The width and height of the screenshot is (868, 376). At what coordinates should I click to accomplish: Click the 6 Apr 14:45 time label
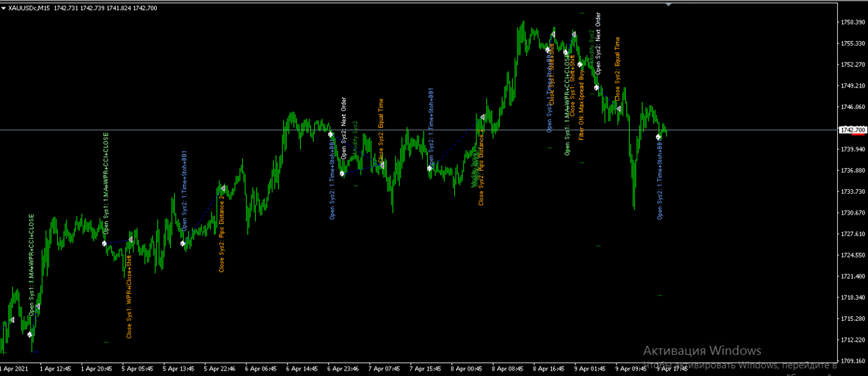point(302,369)
